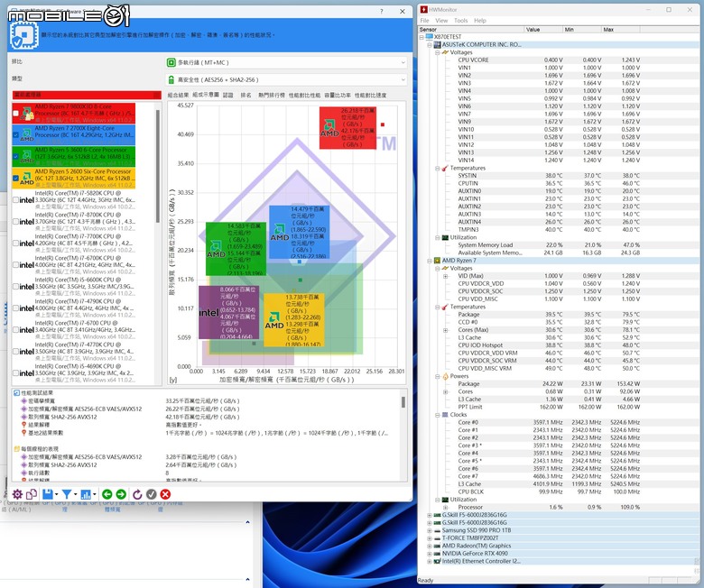Switch to the 組合結果 tab
The width and height of the screenshot is (704, 588).
(x=178, y=95)
